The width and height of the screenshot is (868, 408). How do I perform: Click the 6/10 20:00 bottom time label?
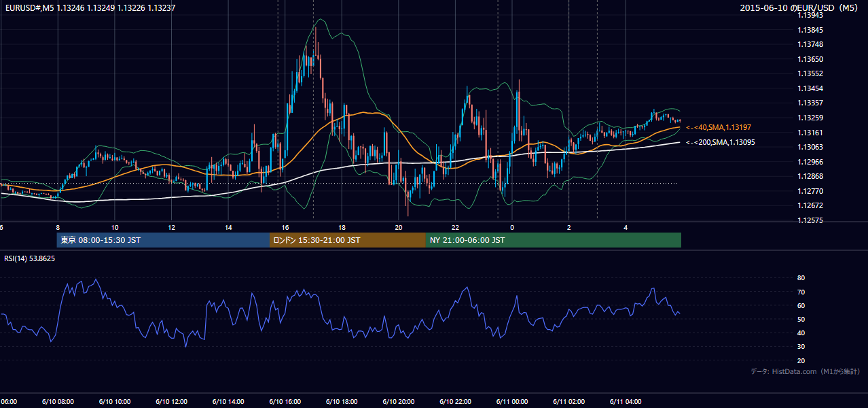click(x=399, y=401)
